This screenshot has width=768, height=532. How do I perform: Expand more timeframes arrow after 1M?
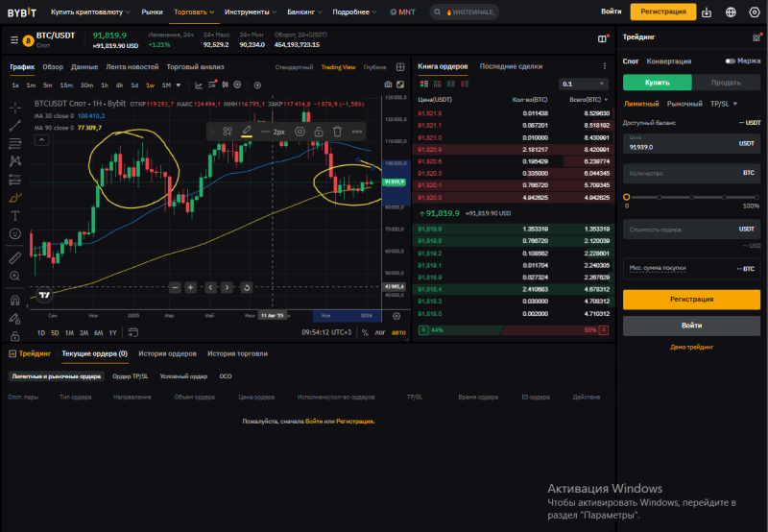coord(179,85)
